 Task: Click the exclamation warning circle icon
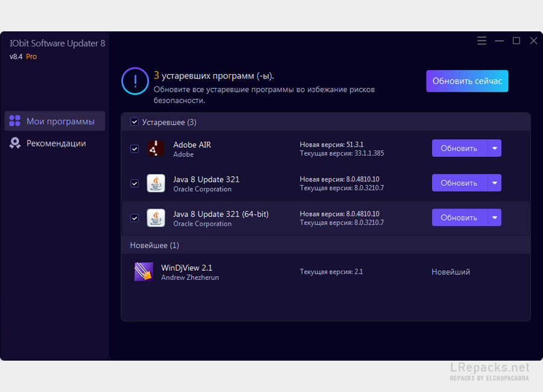[135, 81]
